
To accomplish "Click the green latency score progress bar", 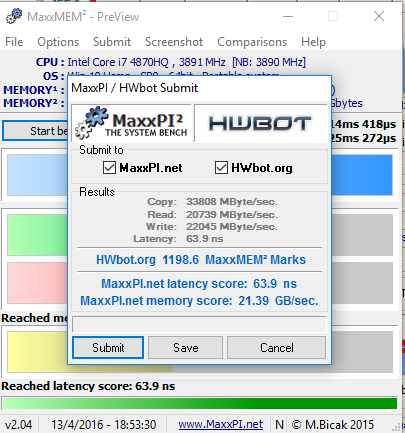I will (x=199, y=403).
